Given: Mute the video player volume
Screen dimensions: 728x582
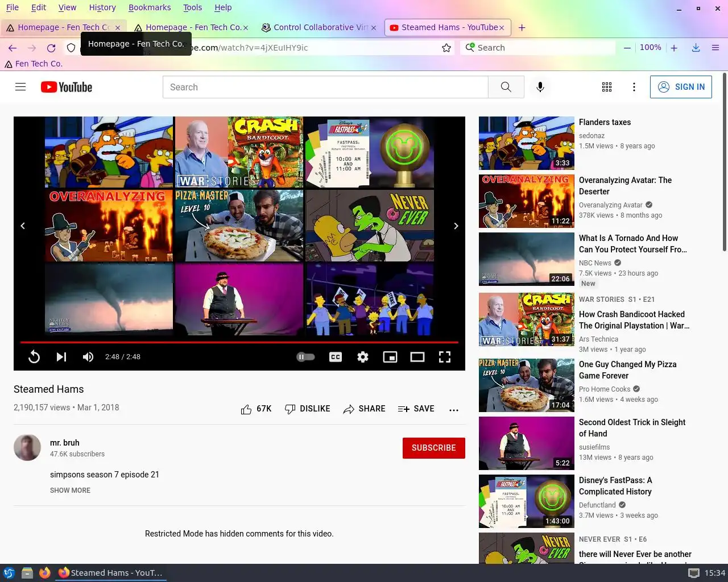Looking at the screenshot, I should click(88, 356).
